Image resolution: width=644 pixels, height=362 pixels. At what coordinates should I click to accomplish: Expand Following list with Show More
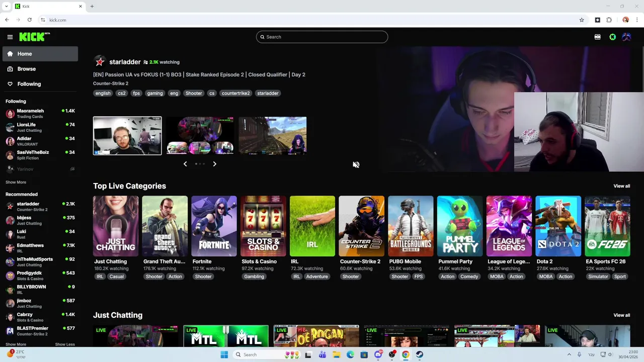[16, 182]
